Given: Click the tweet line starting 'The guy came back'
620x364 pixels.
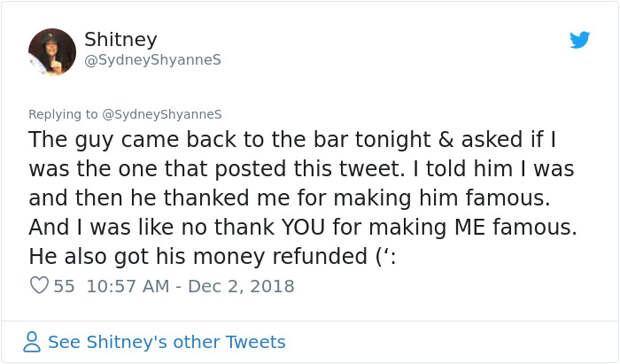Looking at the screenshot, I should (293, 140).
